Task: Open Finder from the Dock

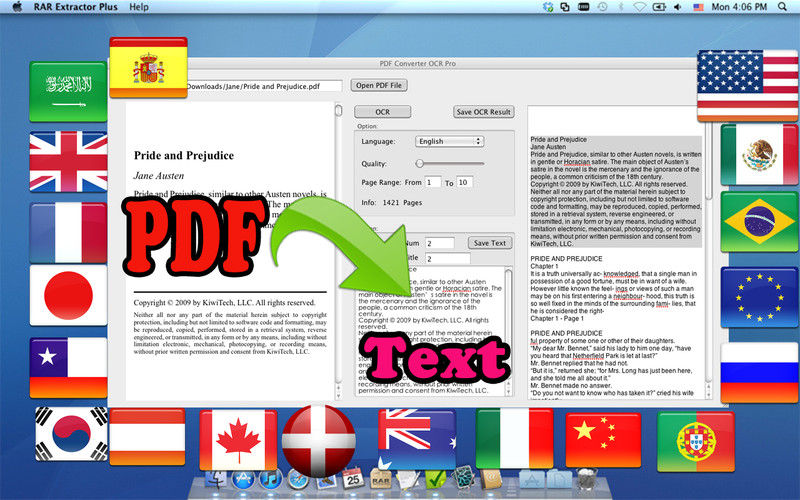Action: click(x=216, y=480)
